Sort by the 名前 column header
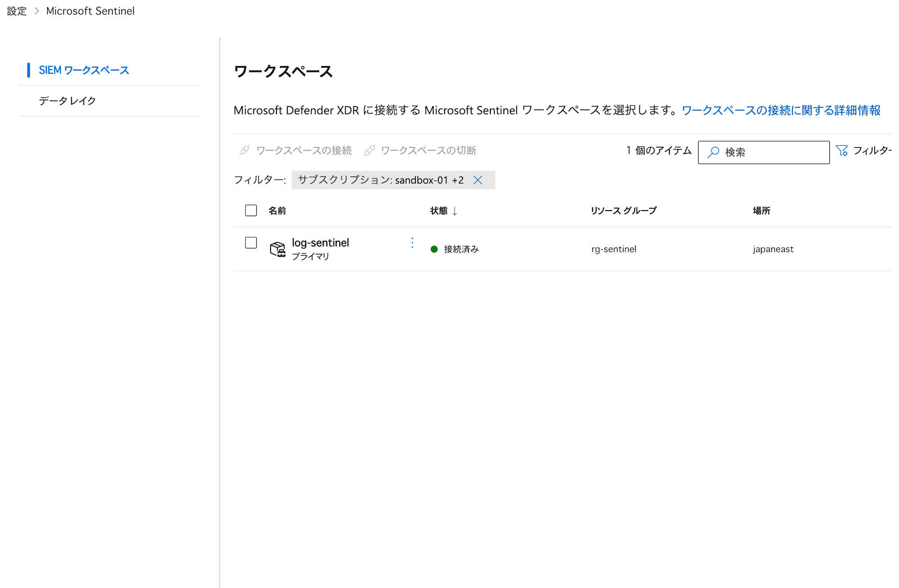Image resolution: width=899 pixels, height=588 pixels. (277, 211)
